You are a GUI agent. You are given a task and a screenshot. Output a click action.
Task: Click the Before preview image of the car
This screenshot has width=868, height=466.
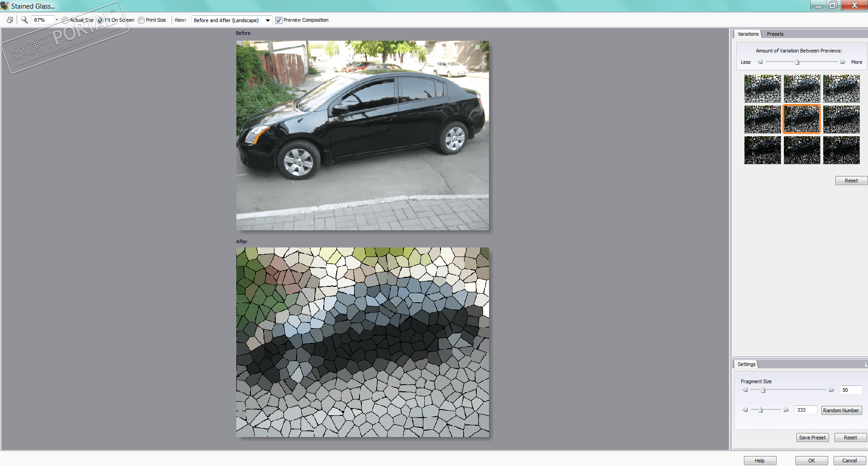(363, 136)
